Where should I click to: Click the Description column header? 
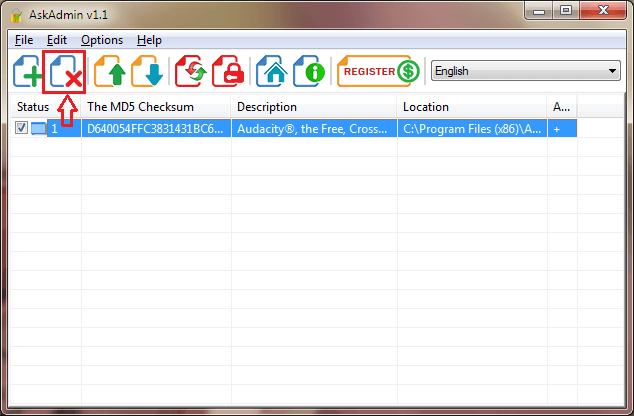coord(314,107)
